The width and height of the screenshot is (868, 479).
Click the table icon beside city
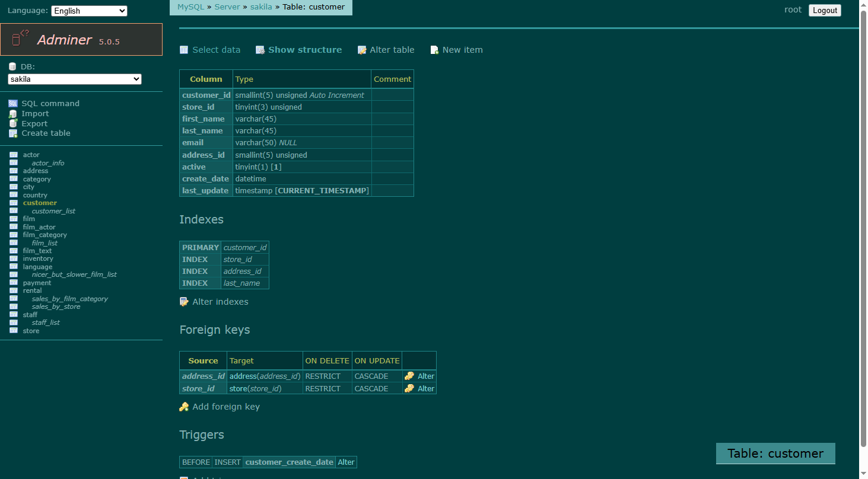tap(13, 187)
